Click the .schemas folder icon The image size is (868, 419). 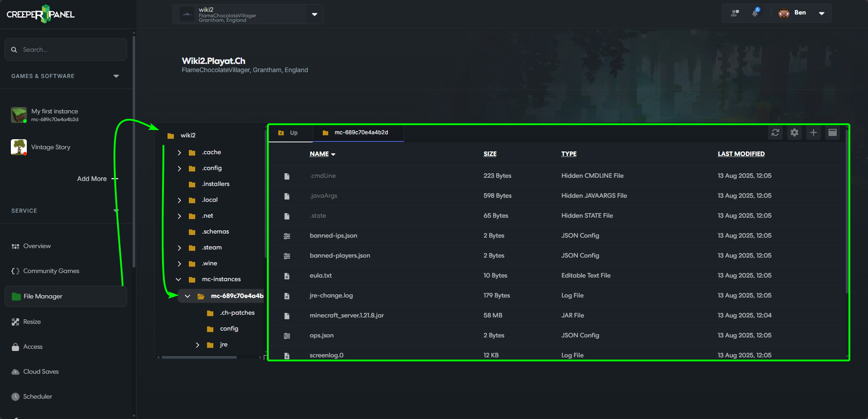tap(192, 232)
